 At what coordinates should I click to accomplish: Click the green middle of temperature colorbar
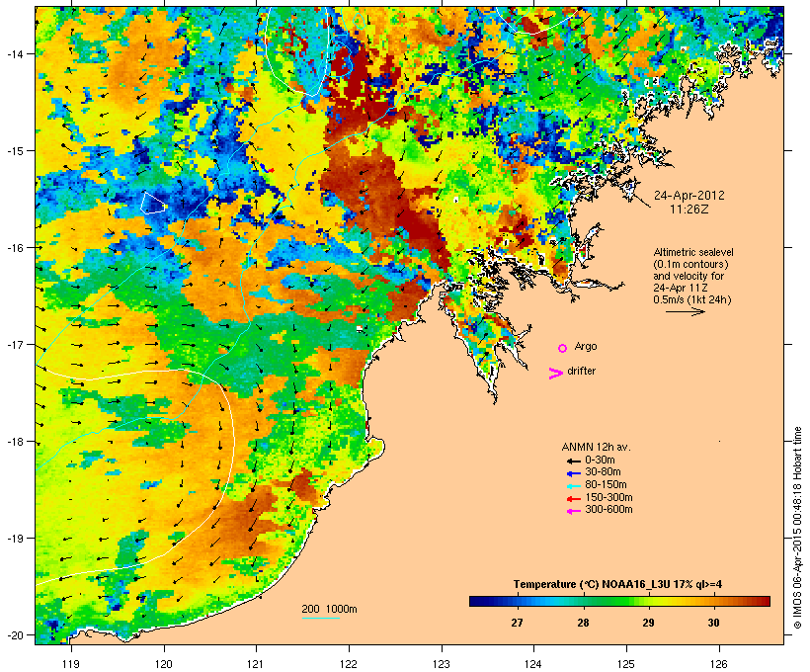click(620, 601)
